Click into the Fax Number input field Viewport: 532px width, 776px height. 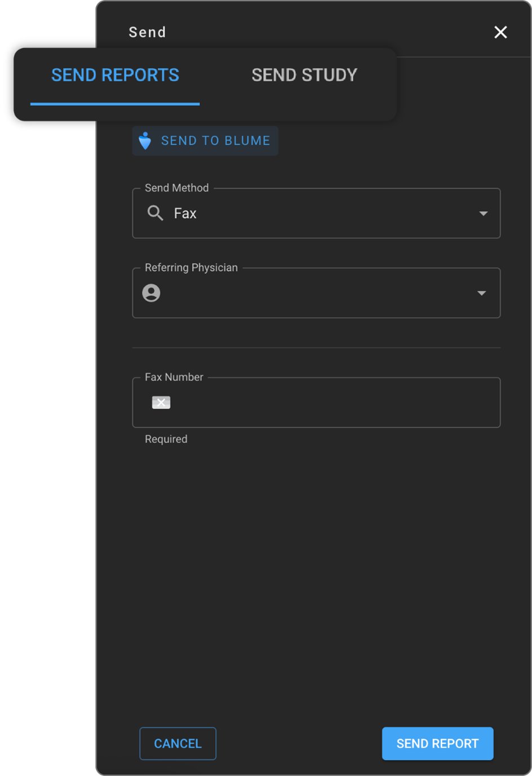(x=333, y=402)
